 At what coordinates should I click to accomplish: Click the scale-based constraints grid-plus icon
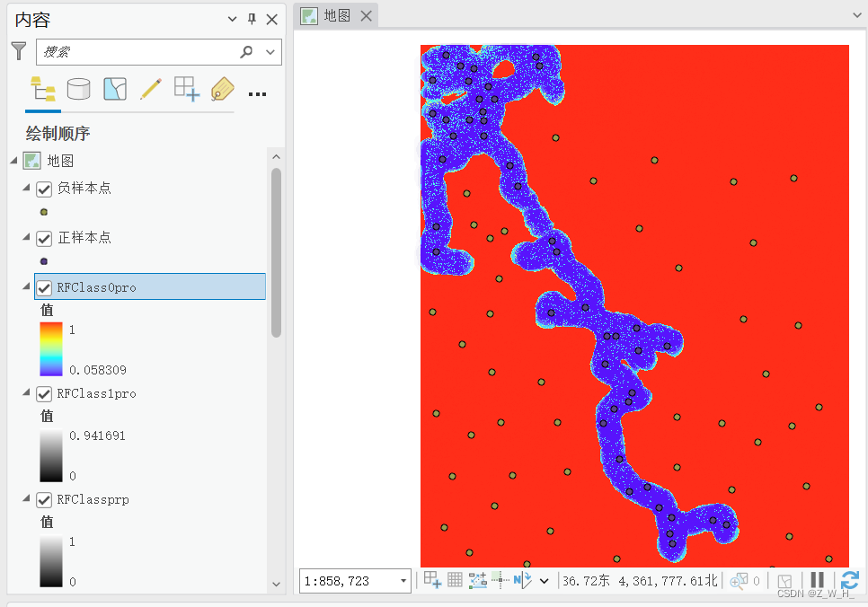(x=432, y=580)
